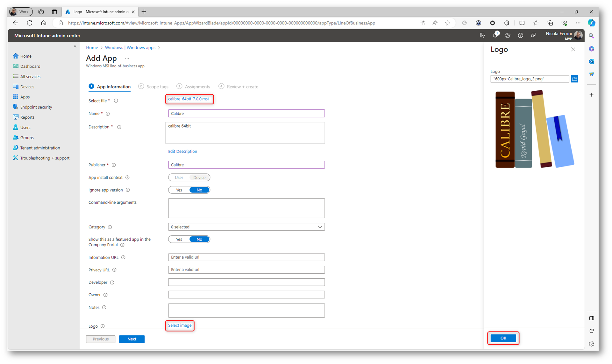
Task: Open the Add App ellipsis menu
Action: tap(127, 58)
